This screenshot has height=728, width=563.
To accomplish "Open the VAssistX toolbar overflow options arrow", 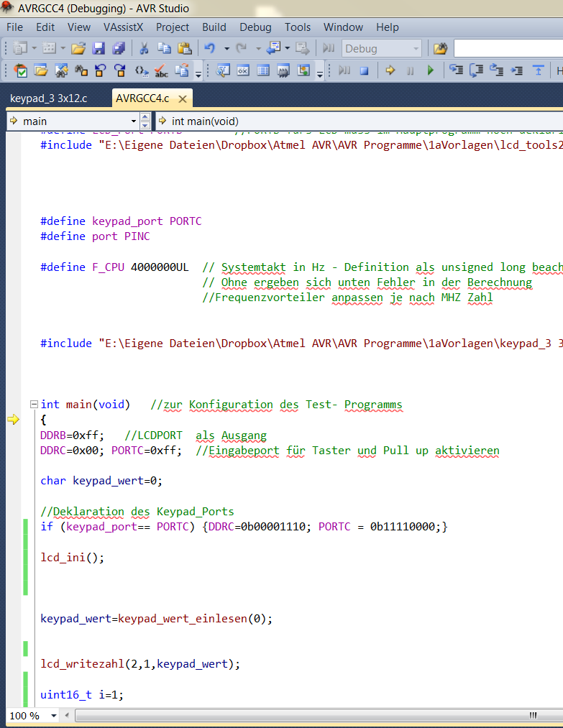I will tap(198, 74).
